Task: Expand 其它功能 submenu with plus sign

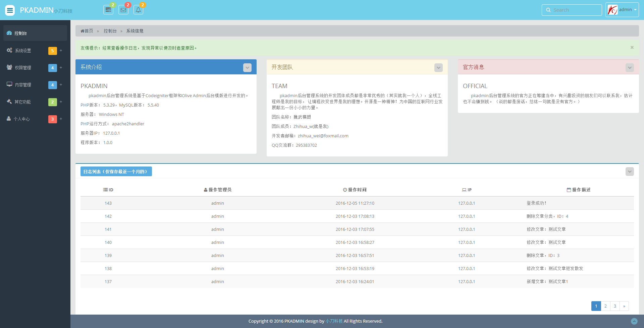Action: pos(61,102)
